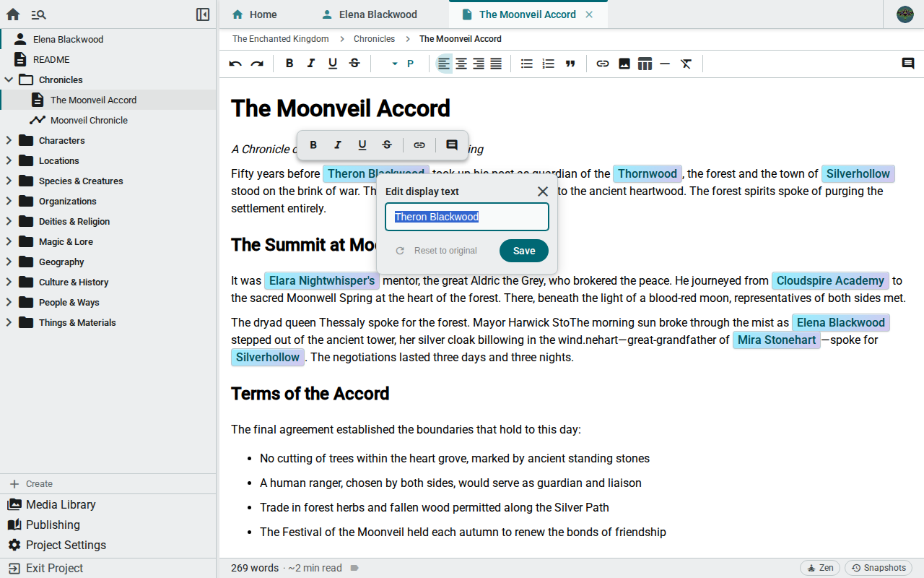Viewport: 924px width, 578px height.
Task: Open README document in sidebar
Action: coord(108,59)
